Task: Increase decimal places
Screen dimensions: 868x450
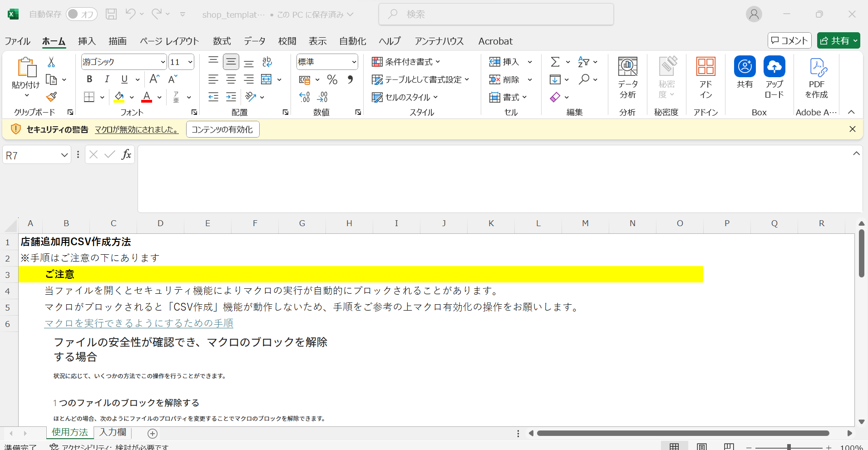Action: (305, 97)
